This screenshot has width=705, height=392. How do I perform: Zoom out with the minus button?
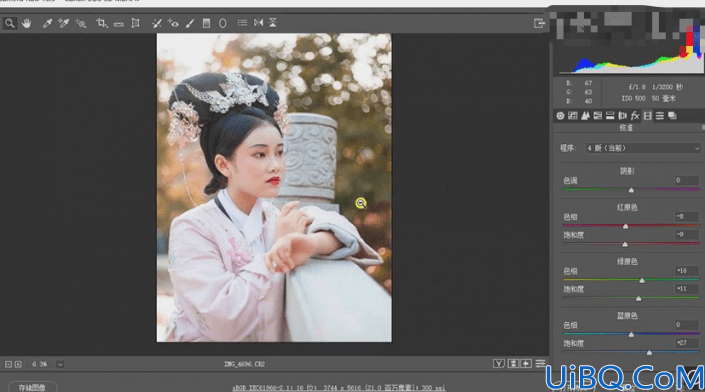[8, 364]
